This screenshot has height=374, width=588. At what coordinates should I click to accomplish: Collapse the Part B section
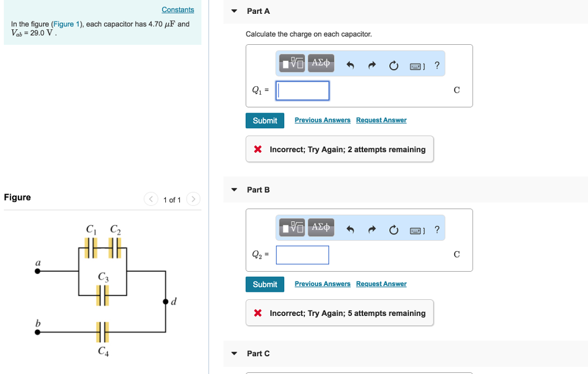tap(234, 190)
